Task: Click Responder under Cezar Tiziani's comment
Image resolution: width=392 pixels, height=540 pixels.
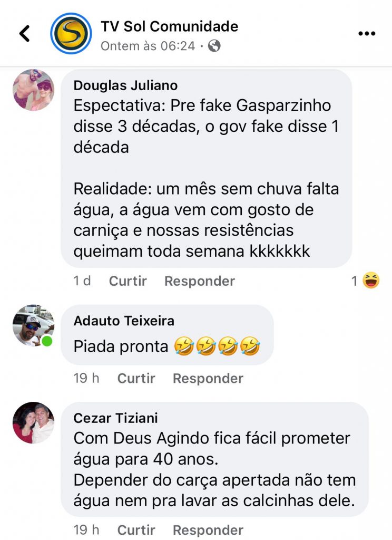Action: point(208,530)
